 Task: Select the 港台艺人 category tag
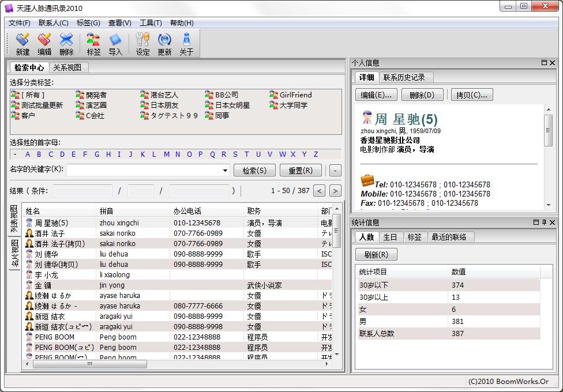point(164,95)
